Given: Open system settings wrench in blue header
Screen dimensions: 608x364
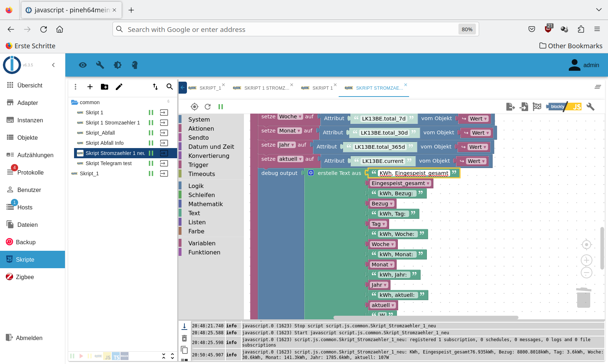Looking at the screenshot, I should coord(100,65).
